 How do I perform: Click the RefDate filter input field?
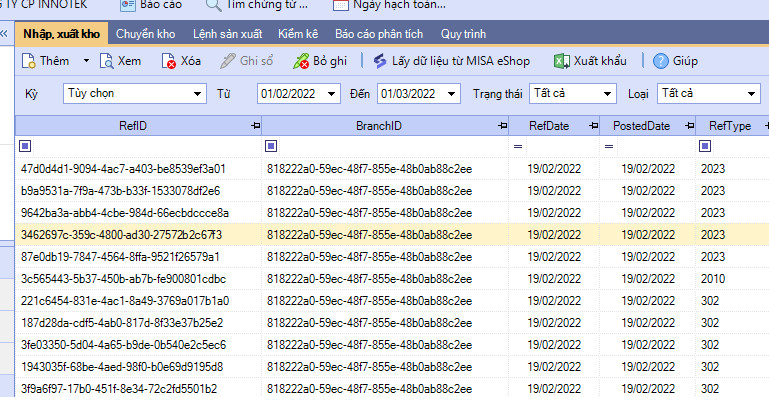563,146
